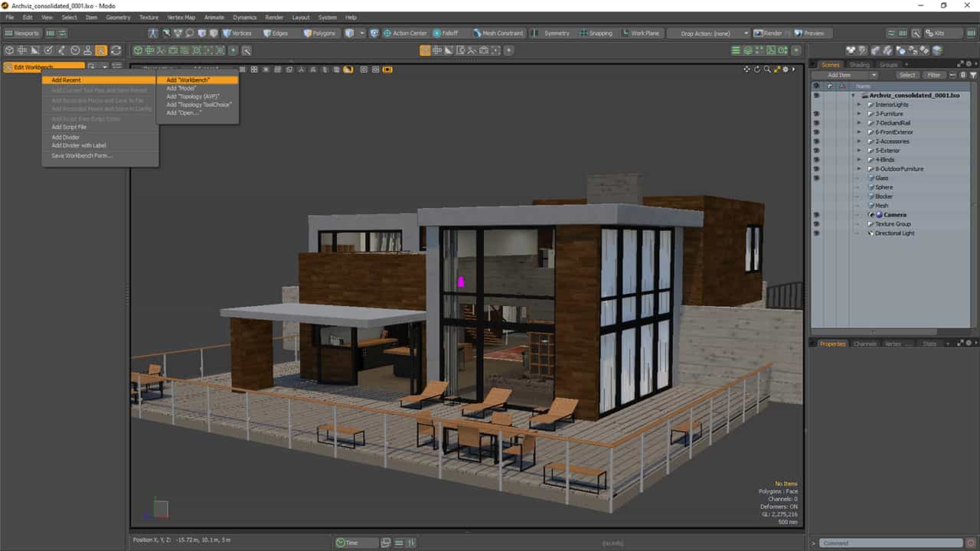Screen dimensions: 980x551
Task: Expand the InteriorLights group
Action: (859, 105)
